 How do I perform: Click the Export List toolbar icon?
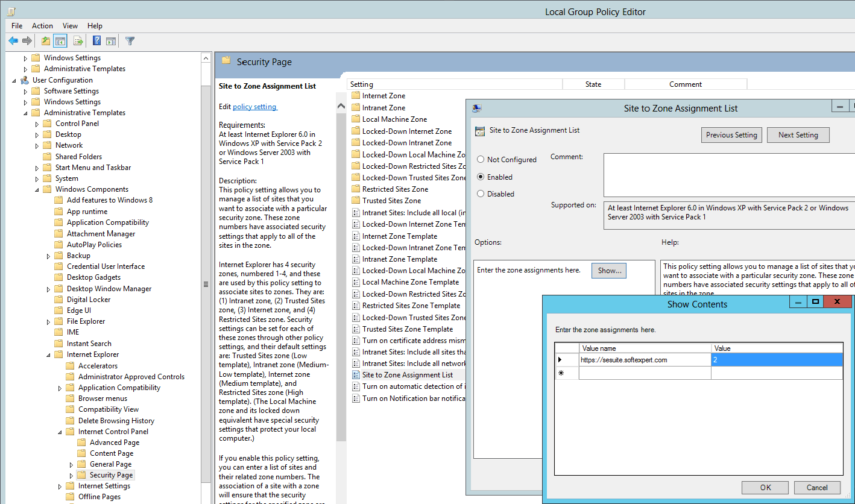point(78,40)
